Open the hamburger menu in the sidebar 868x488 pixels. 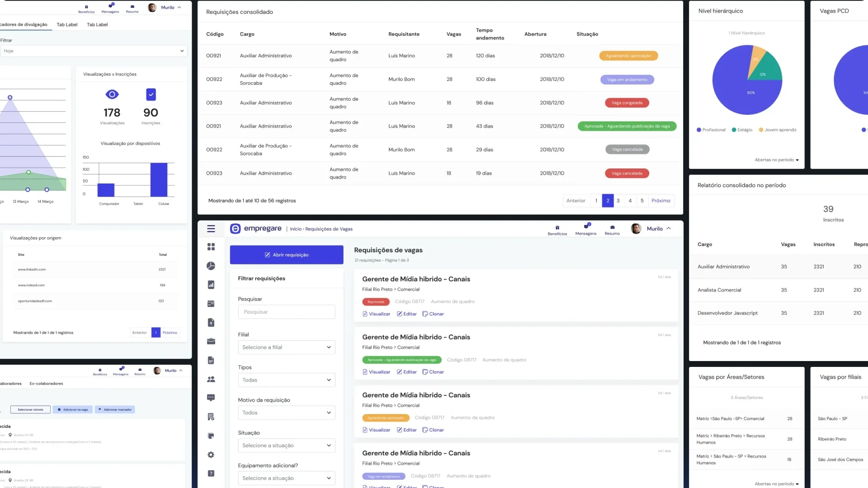point(211,229)
